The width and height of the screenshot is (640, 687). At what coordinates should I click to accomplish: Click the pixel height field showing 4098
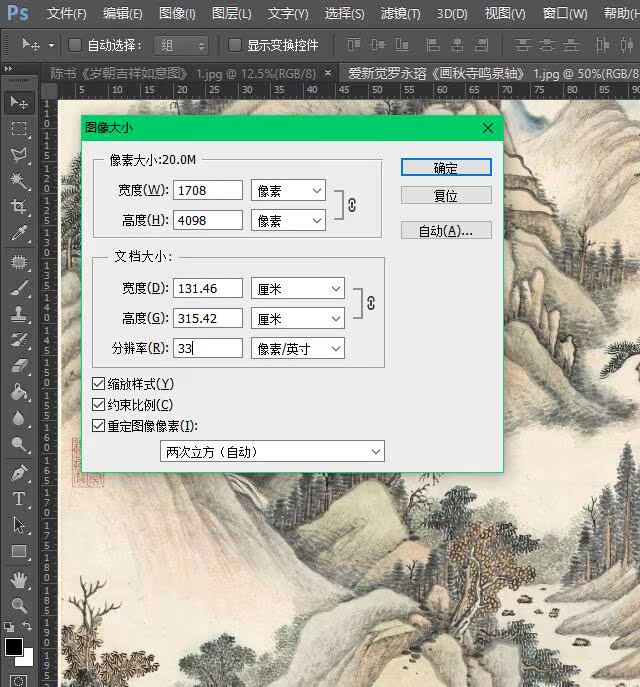[208, 220]
